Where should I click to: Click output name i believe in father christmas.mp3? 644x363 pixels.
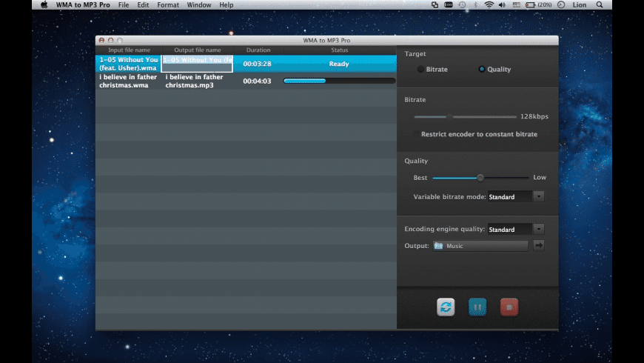pos(194,81)
